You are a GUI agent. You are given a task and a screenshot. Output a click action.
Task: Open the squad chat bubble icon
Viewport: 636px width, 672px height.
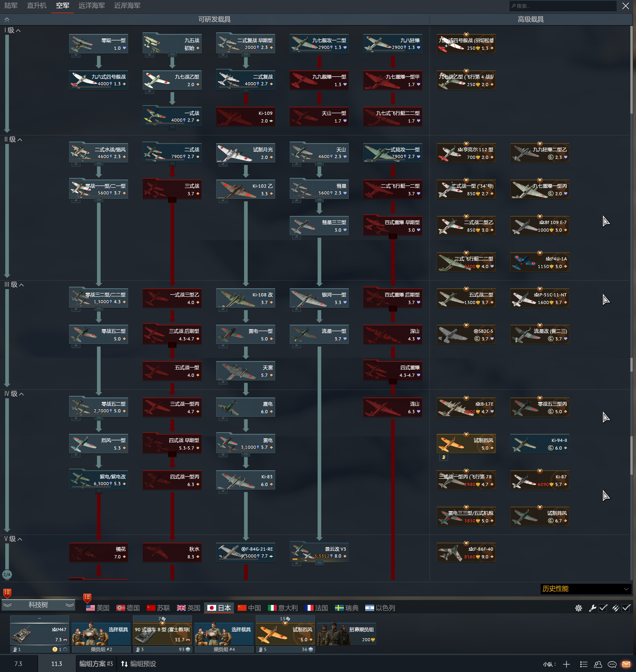click(x=612, y=664)
